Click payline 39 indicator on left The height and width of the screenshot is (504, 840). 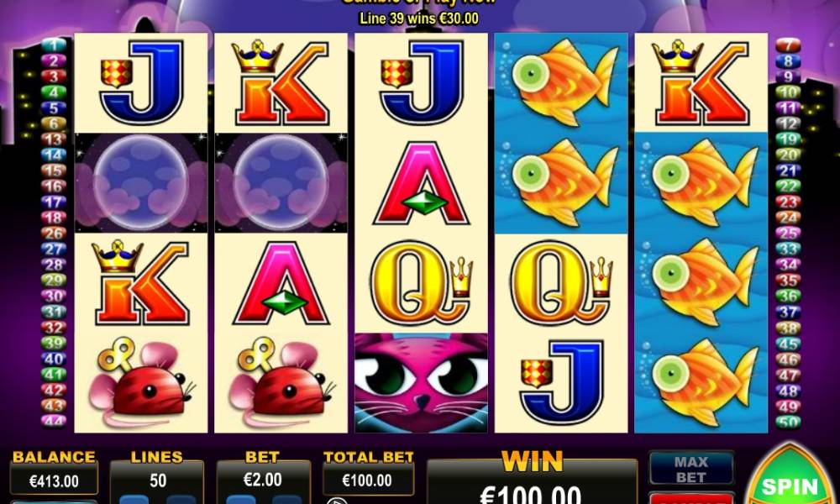(x=54, y=344)
